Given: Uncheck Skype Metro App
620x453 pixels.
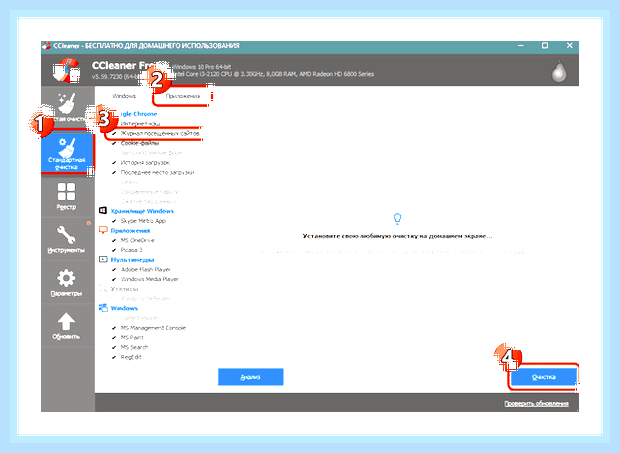Looking at the screenshot, I should pyautogui.click(x=114, y=221).
